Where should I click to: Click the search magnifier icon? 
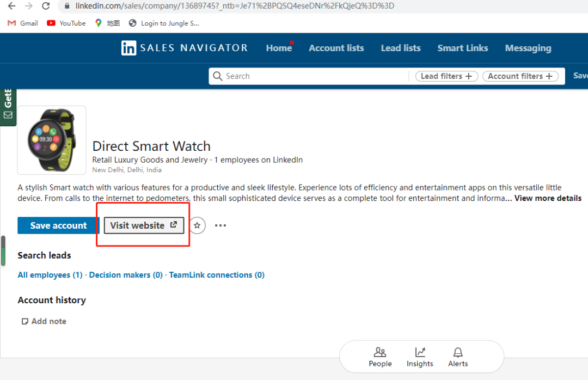point(217,76)
